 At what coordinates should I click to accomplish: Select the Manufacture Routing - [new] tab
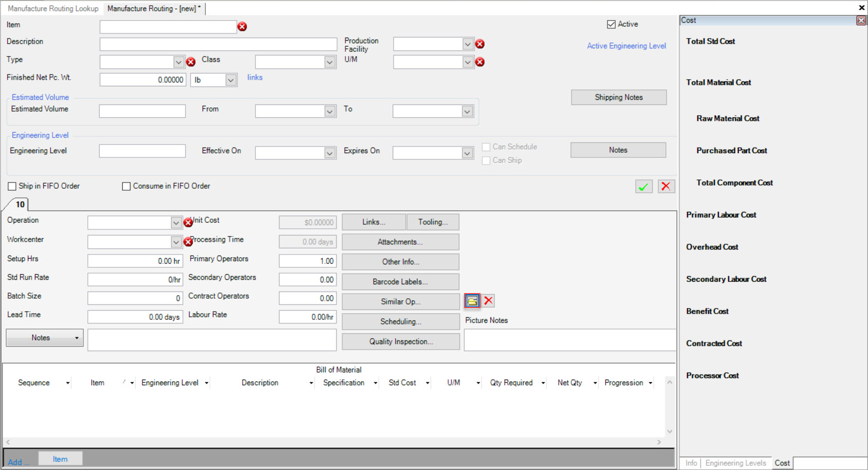(x=154, y=9)
